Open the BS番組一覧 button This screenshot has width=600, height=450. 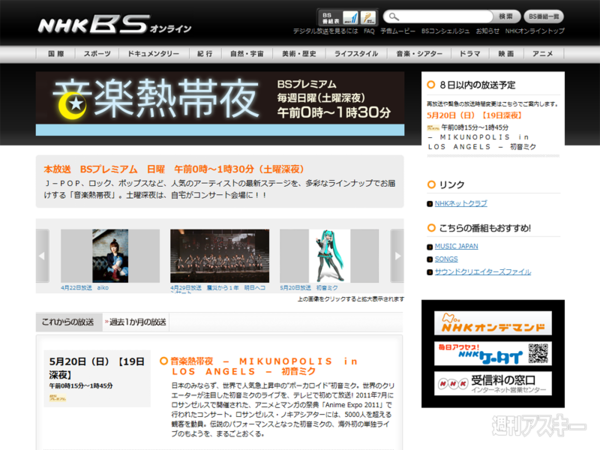tap(544, 16)
